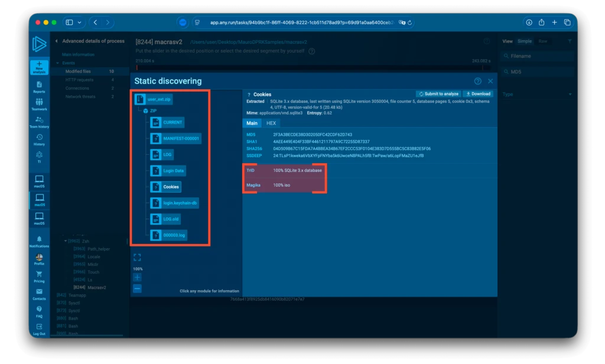Close the Static discovering dialog
Viewport: 605px width, 364px height.
(490, 81)
